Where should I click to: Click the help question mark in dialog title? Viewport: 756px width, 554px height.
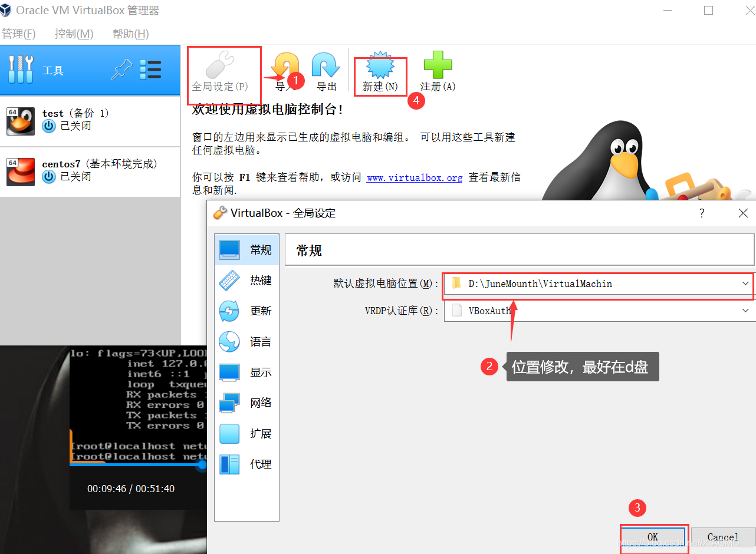click(702, 213)
